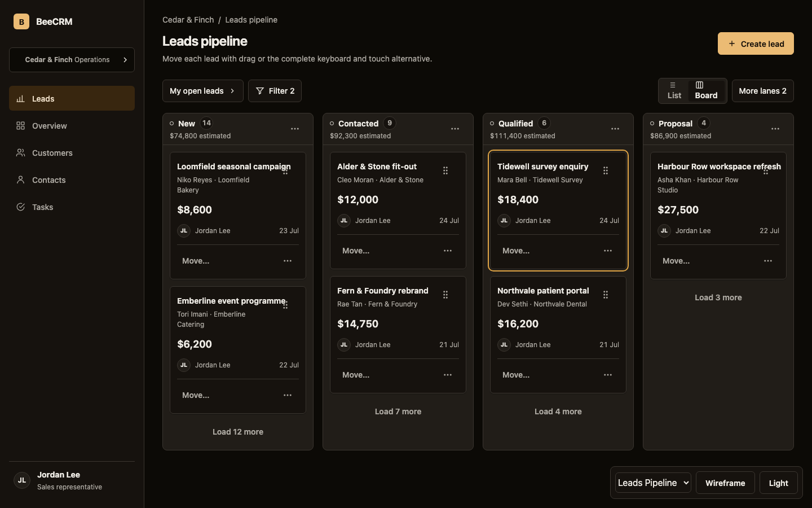Open the Tidewell survey enquiry card title
Image resolution: width=812 pixels, height=508 pixels.
pyautogui.click(x=542, y=167)
